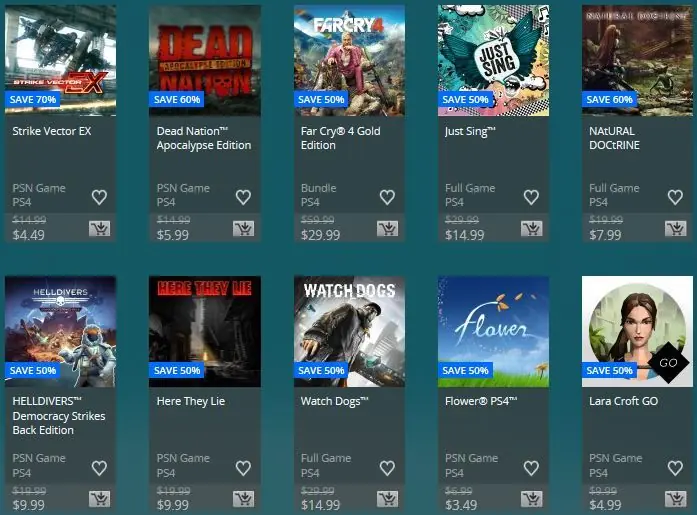Open the Just Sing cover thumbnail

pos(493,60)
